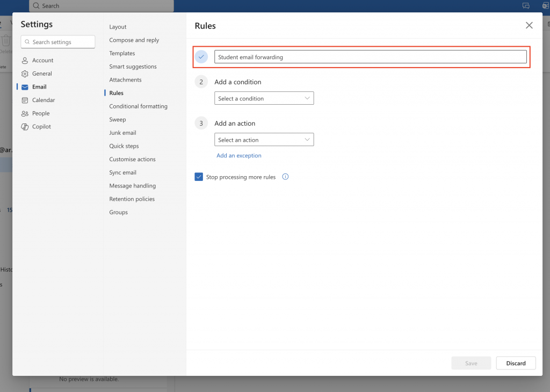Open Message handling settings
The height and width of the screenshot is (392, 550).
point(132,185)
